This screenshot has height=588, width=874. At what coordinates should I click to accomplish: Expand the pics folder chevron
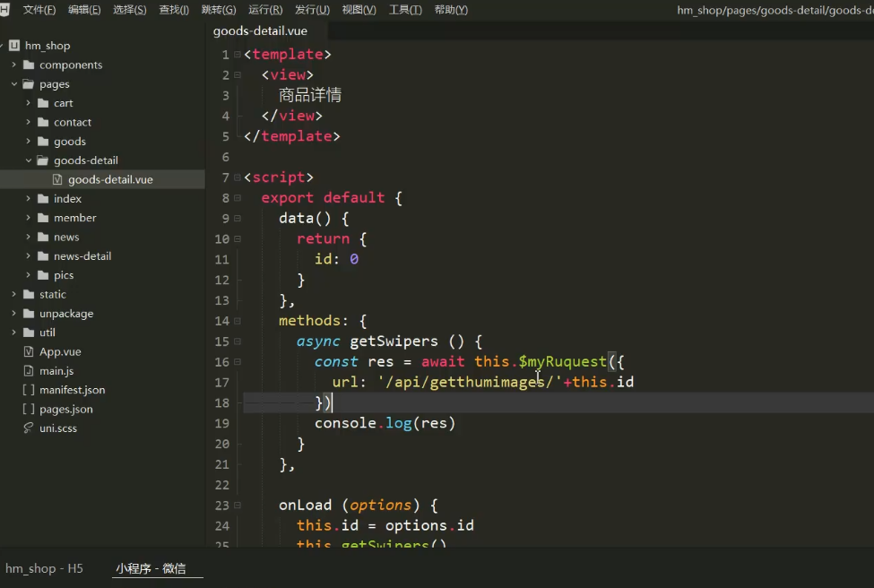(28, 275)
